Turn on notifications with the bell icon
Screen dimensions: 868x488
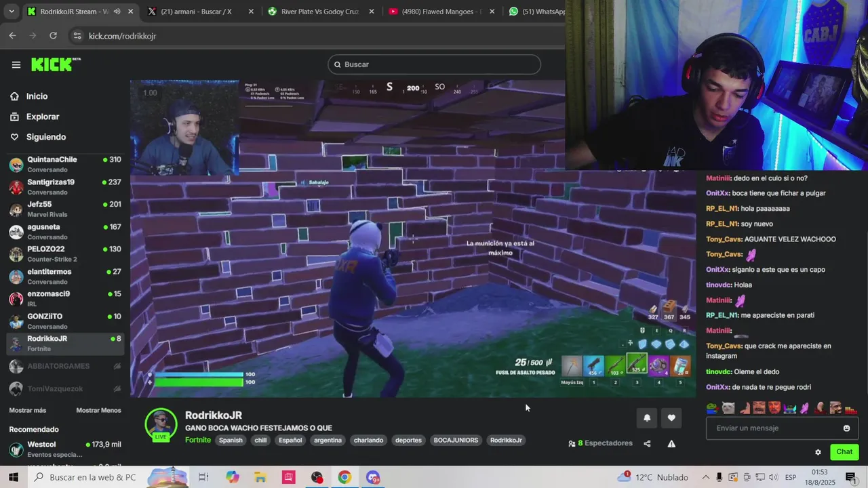647,418
